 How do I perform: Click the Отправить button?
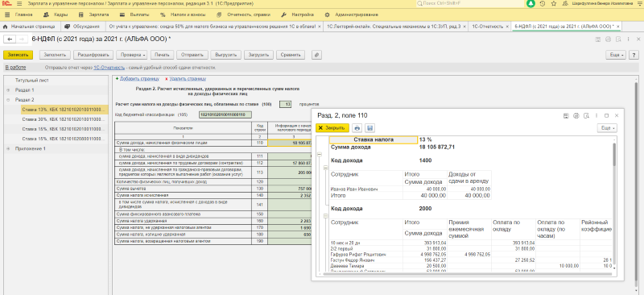pos(192,55)
